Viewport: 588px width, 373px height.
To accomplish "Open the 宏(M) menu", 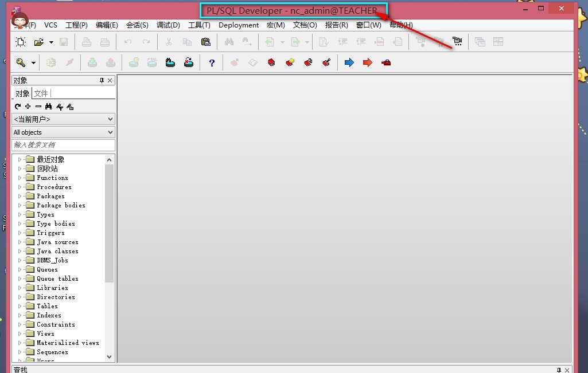I will click(x=275, y=25).
